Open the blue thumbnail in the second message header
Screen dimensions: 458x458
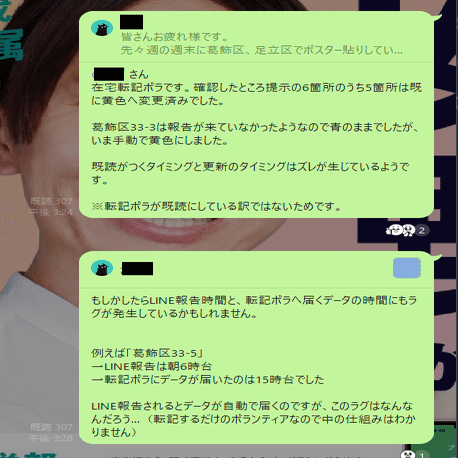tap(407, 268)
